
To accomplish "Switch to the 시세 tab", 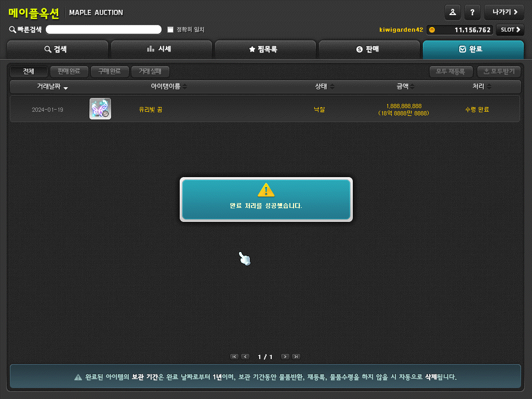I will pos(162,49).
